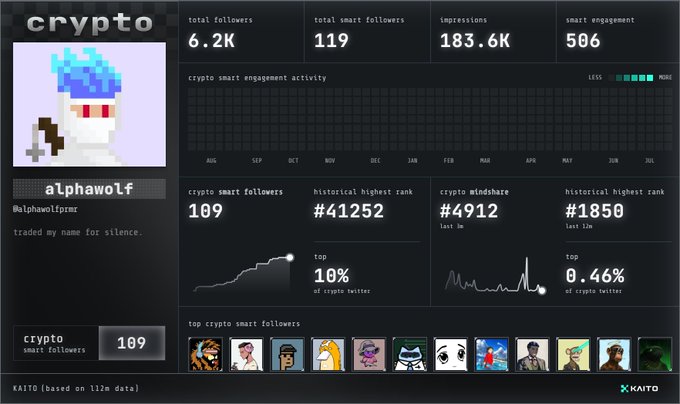Click the total followers 6.2K value
The image size is (680, 404).
coord(212,41)
